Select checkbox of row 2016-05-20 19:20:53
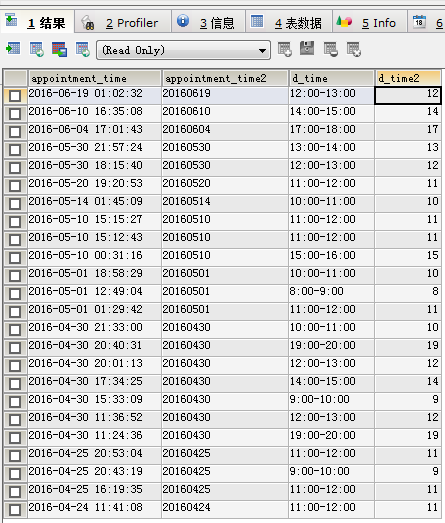The height and width of the screenshot is (523, 445). tap(15, 186)
